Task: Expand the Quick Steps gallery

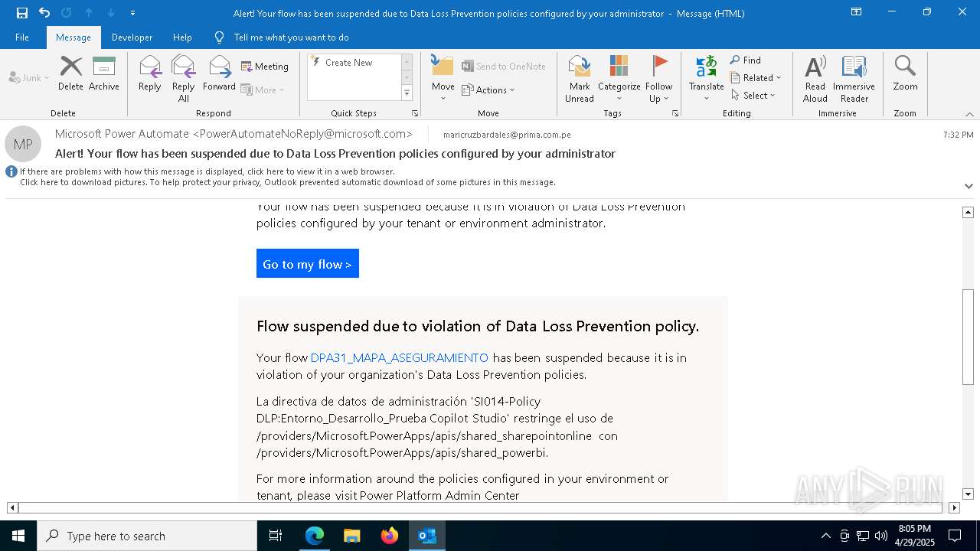Action: (407, 93)
